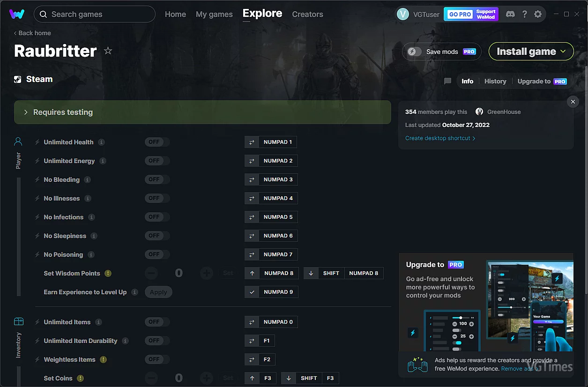Favorite Raubritter with the star icon
The height and width of the screenshot is (387, 588).
108,51
